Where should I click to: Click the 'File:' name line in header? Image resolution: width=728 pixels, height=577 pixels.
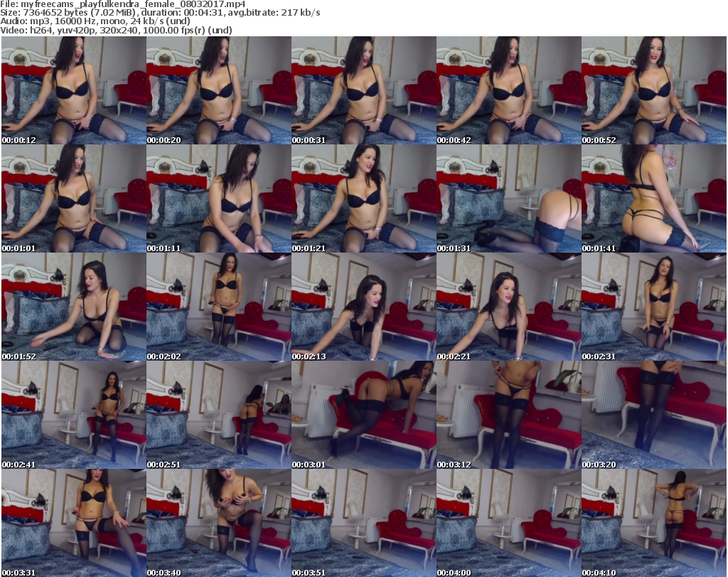[123, 4]
